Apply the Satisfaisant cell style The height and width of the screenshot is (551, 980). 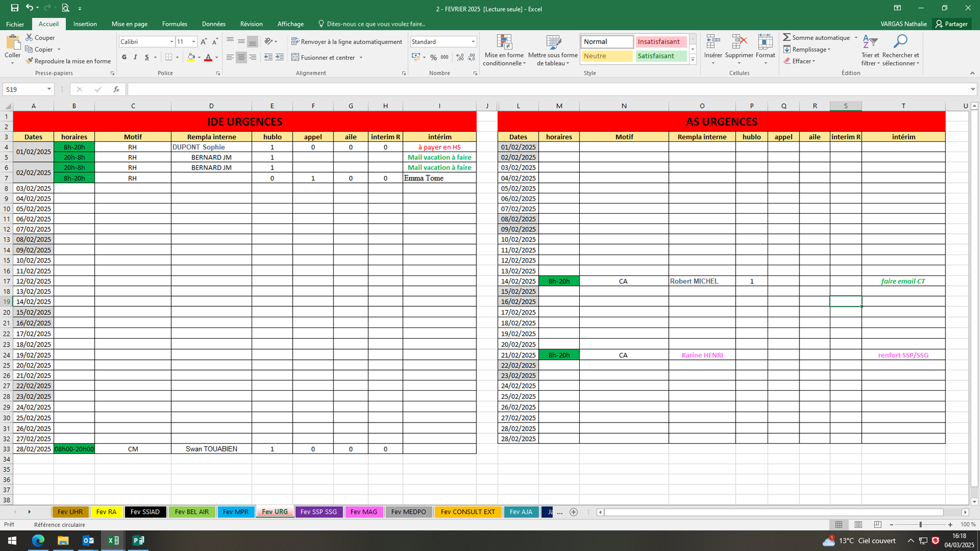click(x=661, y=56)
